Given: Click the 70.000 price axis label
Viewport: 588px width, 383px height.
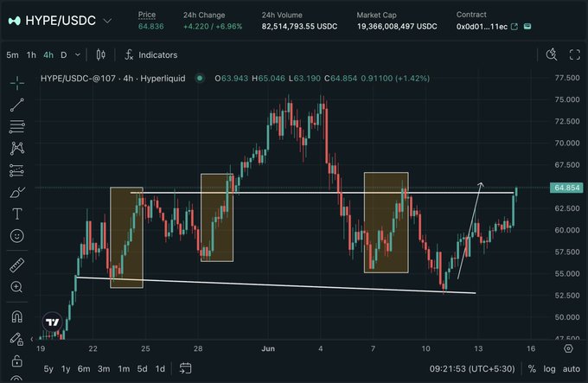Looking at the screenshot, I should [567, 144].
